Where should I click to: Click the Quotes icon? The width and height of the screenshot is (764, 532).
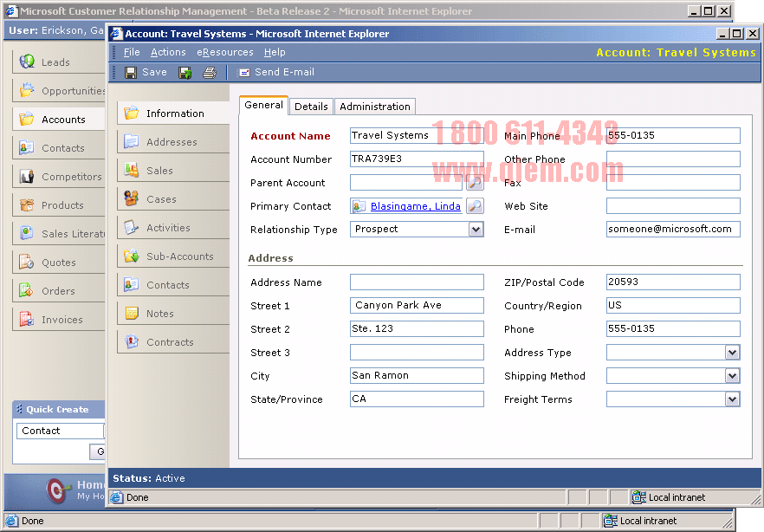point(27,262)
